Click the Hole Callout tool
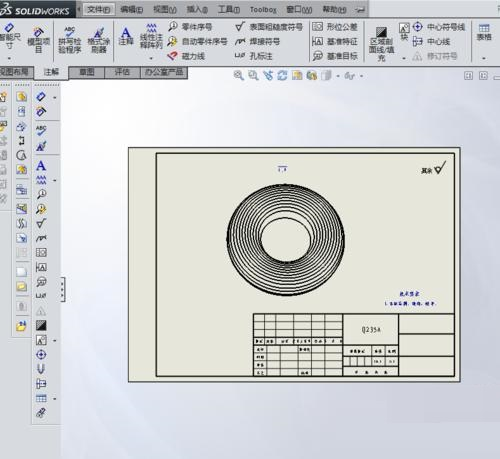This screenshot has height=459, width=500. (x=253, y=56)
